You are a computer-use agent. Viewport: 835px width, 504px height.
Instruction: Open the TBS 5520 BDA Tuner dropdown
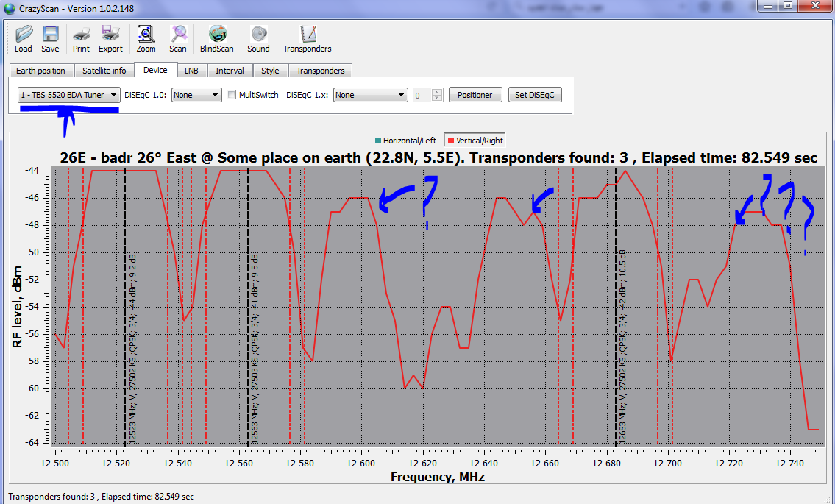pos(69,95)
